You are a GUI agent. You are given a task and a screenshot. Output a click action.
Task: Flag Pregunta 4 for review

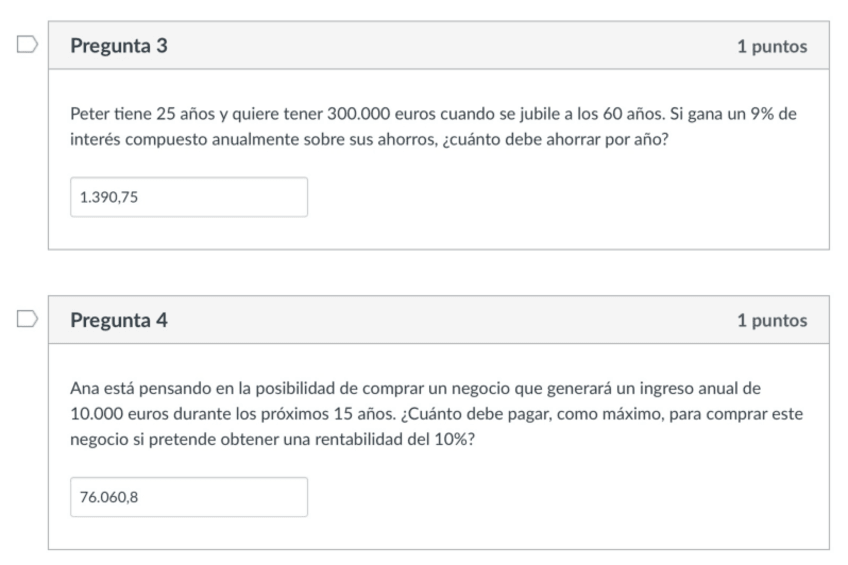coord(27,320)
